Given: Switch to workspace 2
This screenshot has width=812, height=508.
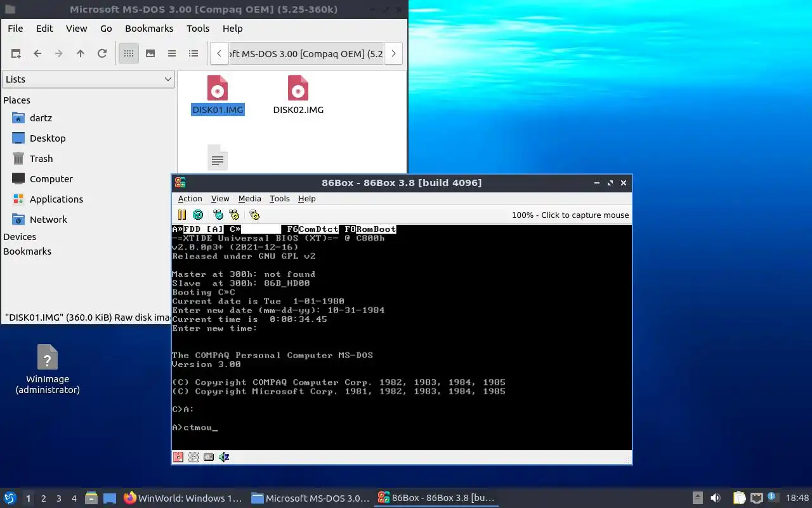Looking at the screenshot, I should pyautogui.click(x=44, y=498).
